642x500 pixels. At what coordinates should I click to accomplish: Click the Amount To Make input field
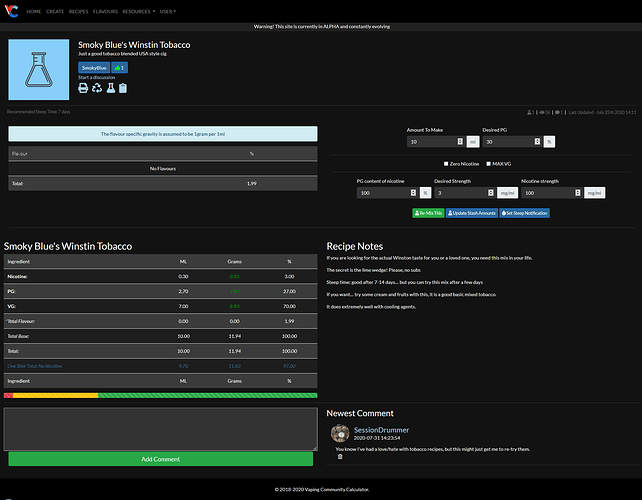tap(436, 142)
